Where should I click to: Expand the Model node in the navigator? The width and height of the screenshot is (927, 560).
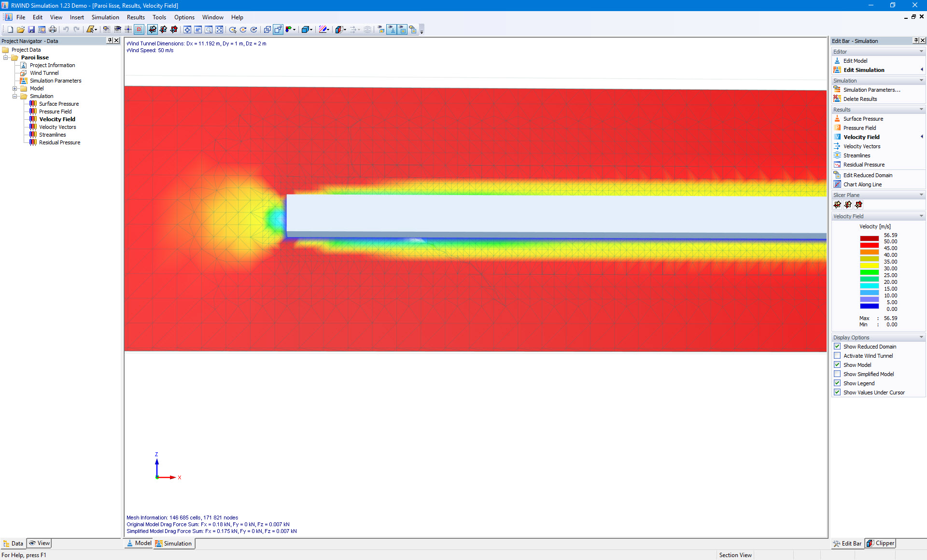pos(15,88)
